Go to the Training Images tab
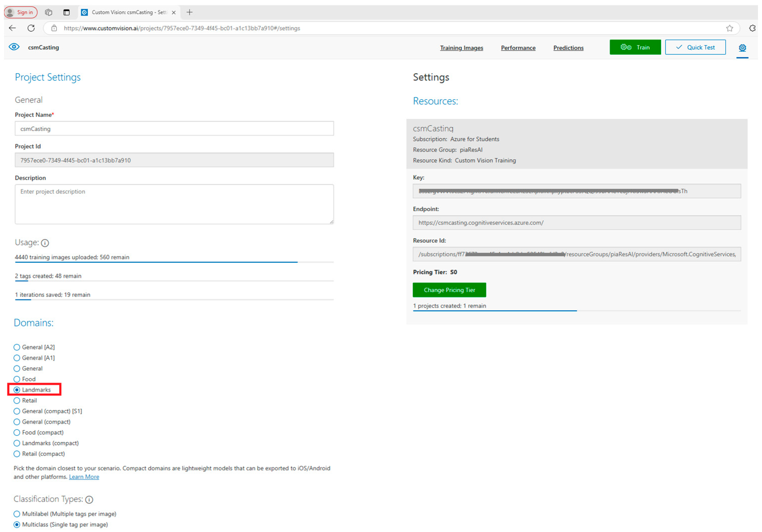The width and height of the screenshot is (762, 532). click(x=461, y=48)
